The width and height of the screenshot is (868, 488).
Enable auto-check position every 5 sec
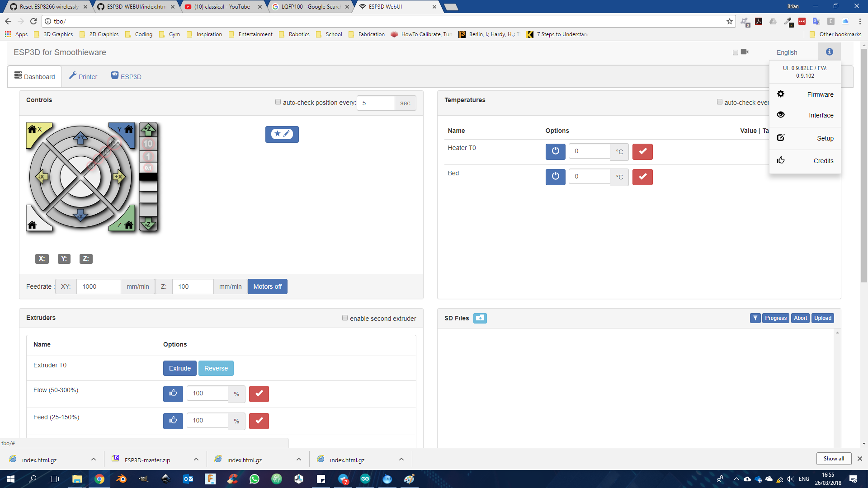(278, 102)
